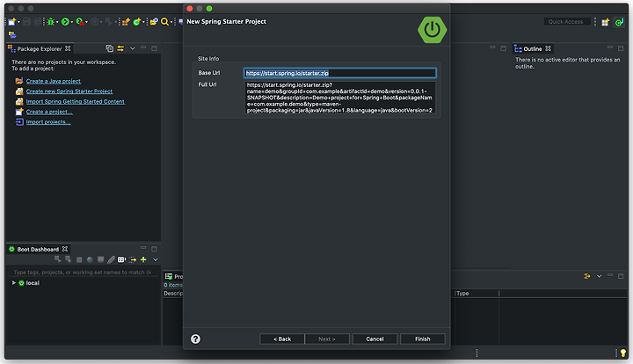Toggle Link with Editor in Package Explorer
Viewport: 633px width, 364px height.
click(120, 48)
